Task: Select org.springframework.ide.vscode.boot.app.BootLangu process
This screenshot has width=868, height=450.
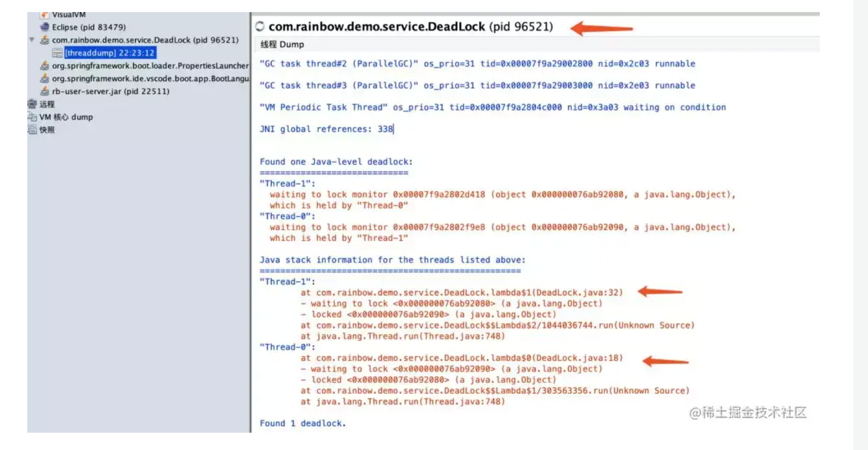Action: tap(150, 78)
